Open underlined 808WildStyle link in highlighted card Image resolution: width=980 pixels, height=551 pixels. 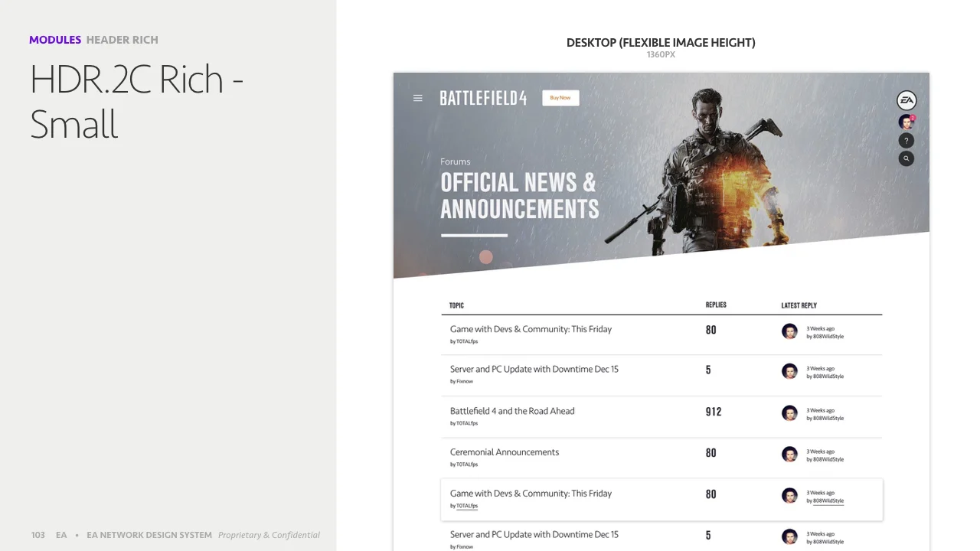[x=828, y=501]
